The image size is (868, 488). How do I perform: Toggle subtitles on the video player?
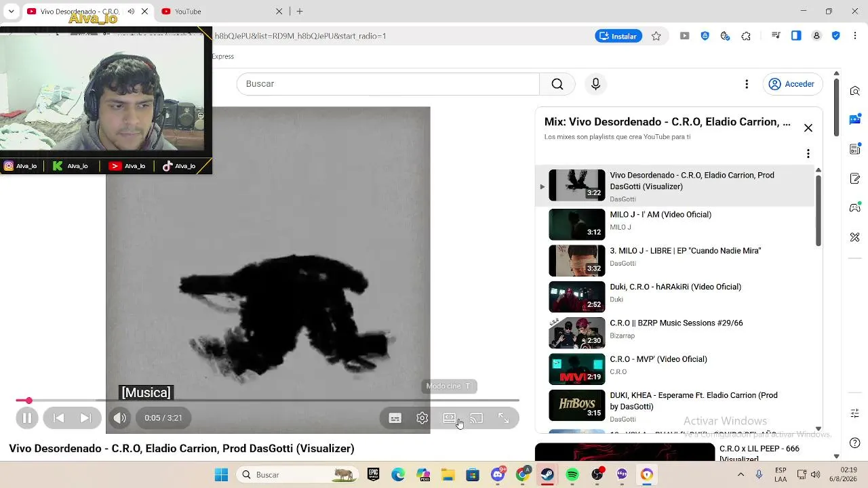click(x=395, y=418)
